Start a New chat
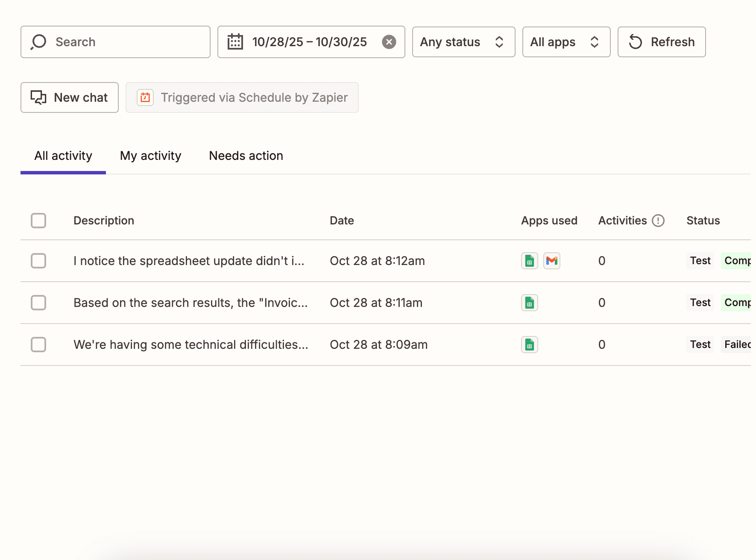The image size is (756, 560). 70,97
